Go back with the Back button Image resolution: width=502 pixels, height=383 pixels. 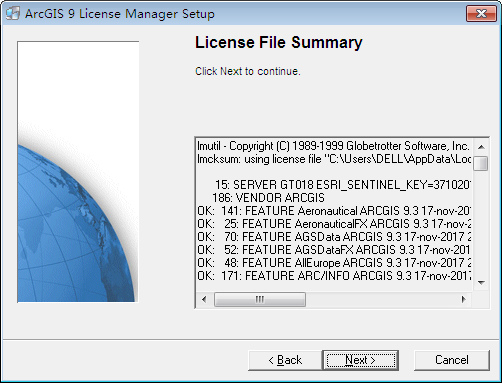[x=285, y=360]
